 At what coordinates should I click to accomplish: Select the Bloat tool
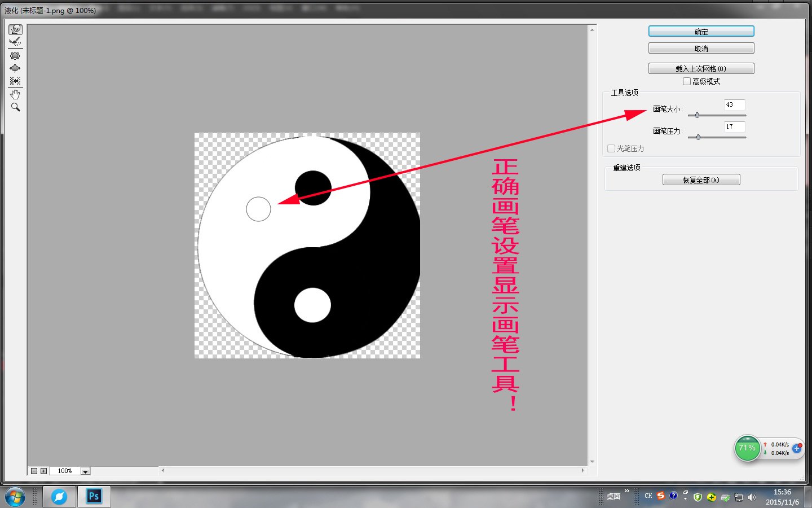pyautogui.click(x=15, y=68)
